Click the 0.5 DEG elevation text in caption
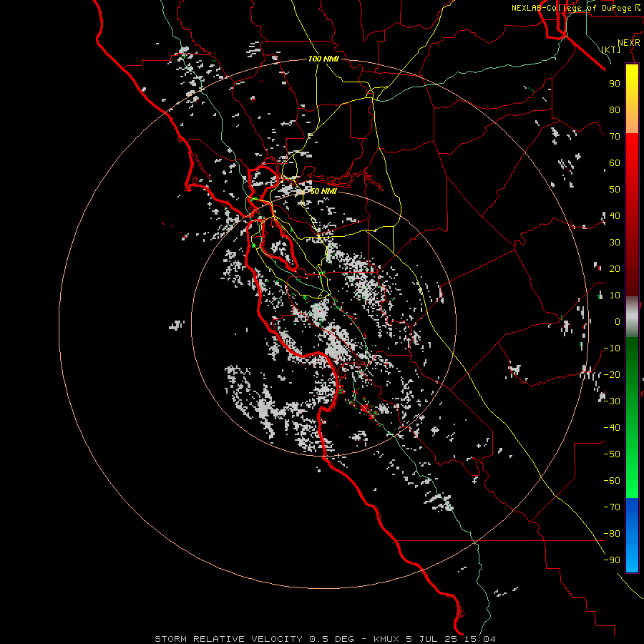644x644 pixels. 332,639
